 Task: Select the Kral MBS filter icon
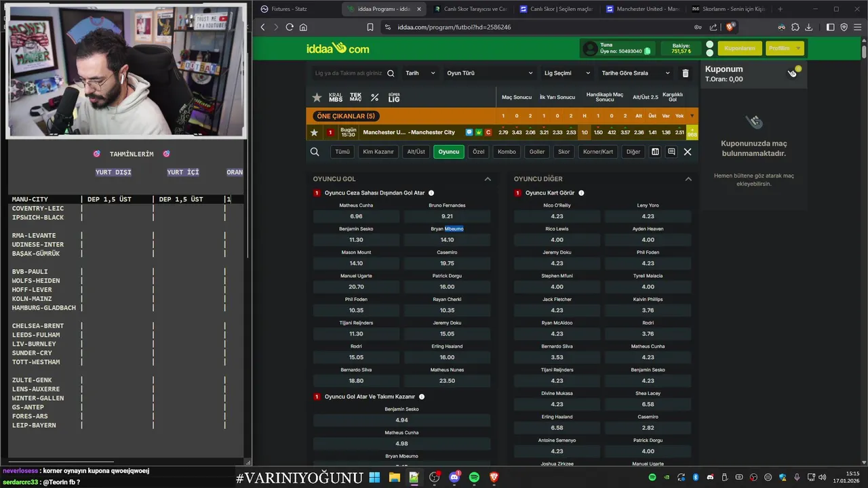click(x=336, y=98)
